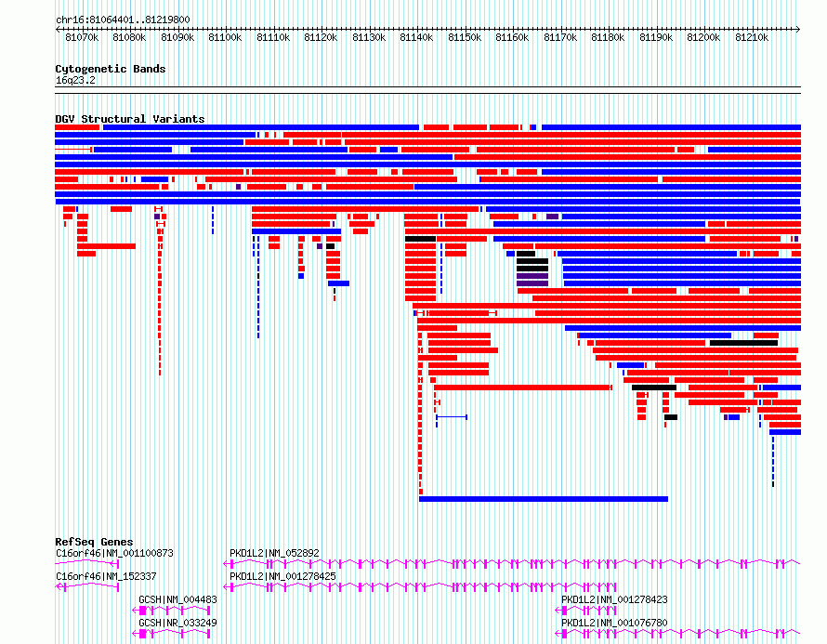This screenshot has height=644, width=827.
Task: Click the 81070k scale tick label
Action: coord(82,37)
